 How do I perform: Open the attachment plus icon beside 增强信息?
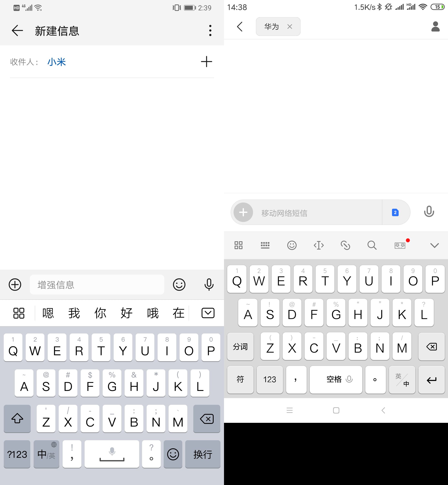point(15,285)
